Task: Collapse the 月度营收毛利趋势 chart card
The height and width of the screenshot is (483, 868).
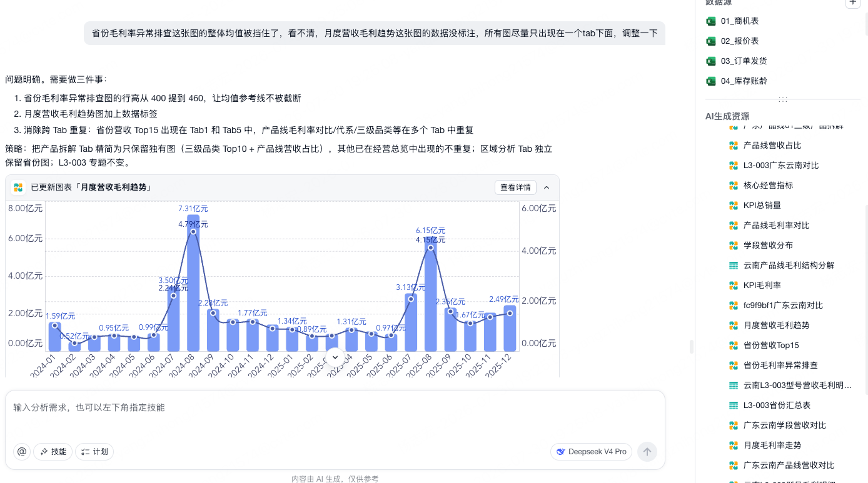Action: click(547, 187)
